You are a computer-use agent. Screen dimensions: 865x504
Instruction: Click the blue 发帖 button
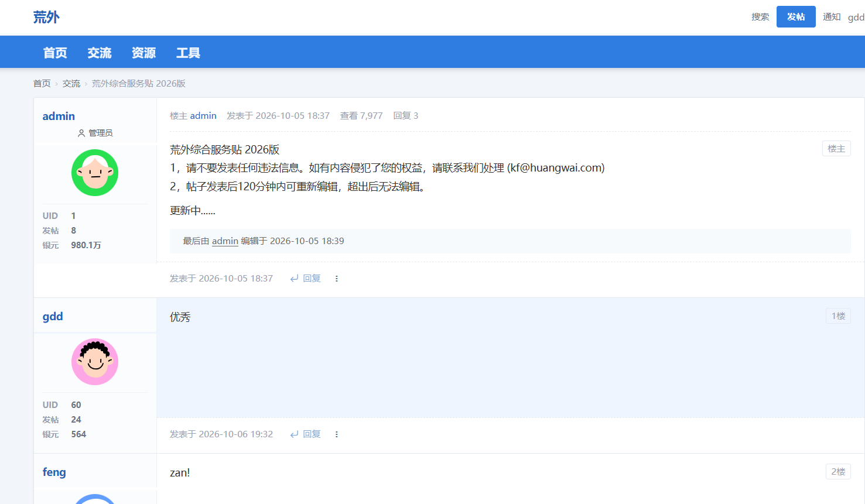coord(796,17)
